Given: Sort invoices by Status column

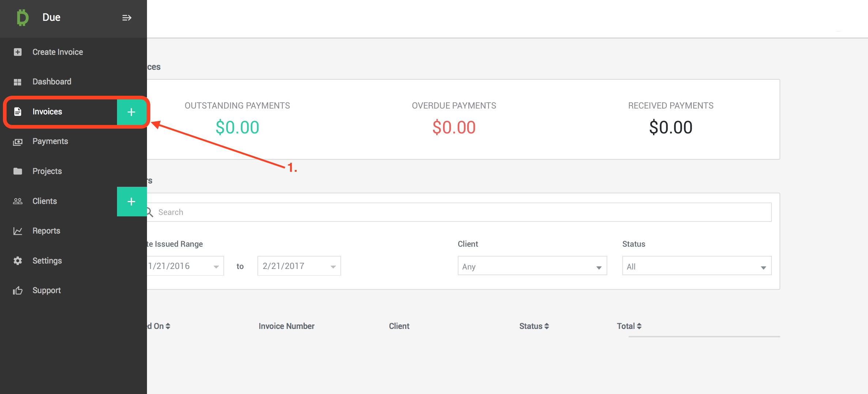Looking at the screenshot, I should (x=534, y=326).
